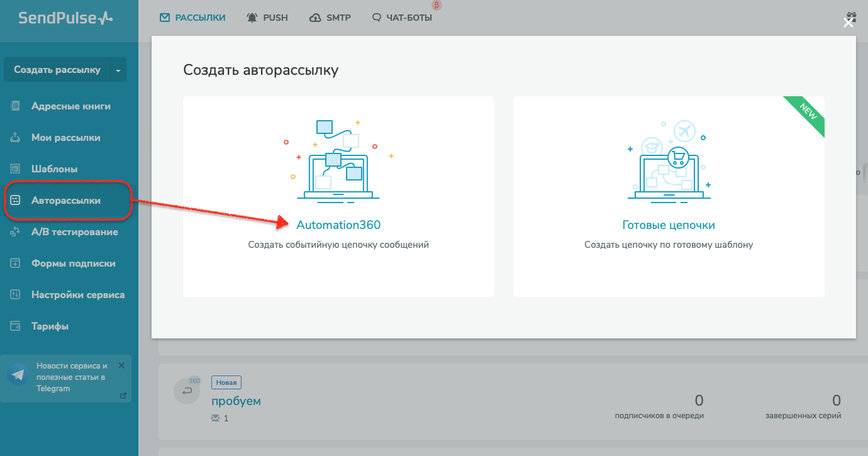Select Авторассылки in the sidebar
This screenshot has width=868, height=456.
(66, 201)
